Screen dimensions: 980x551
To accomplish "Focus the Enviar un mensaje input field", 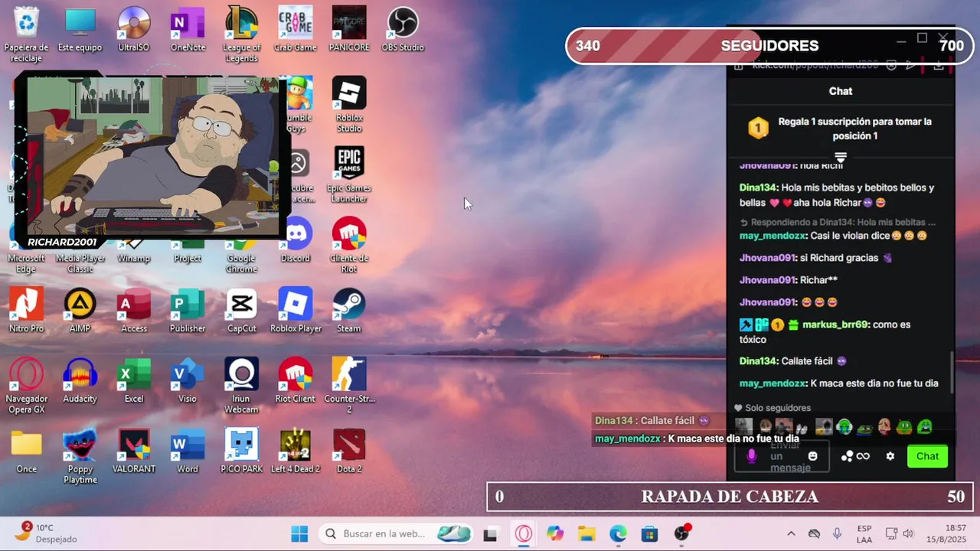I will 782,456.
